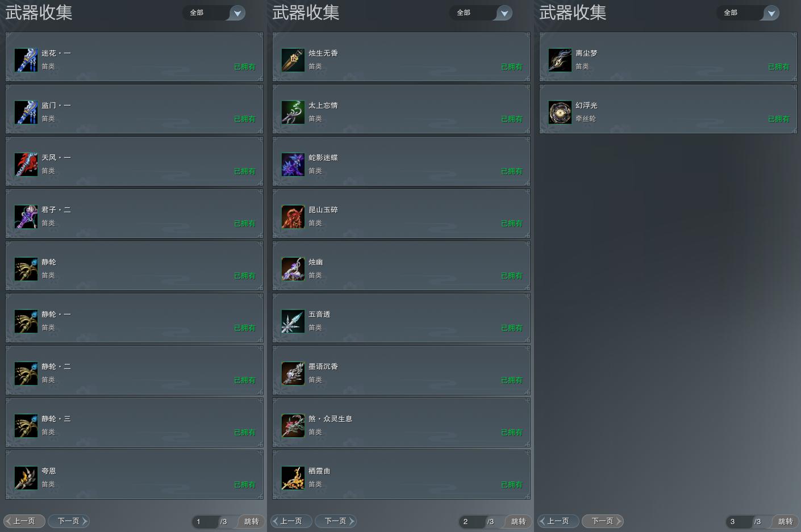Select the 蛇影迷蝶 weapon icon
Viewport: 801px width, 532px height.
(x=293, y=165)
